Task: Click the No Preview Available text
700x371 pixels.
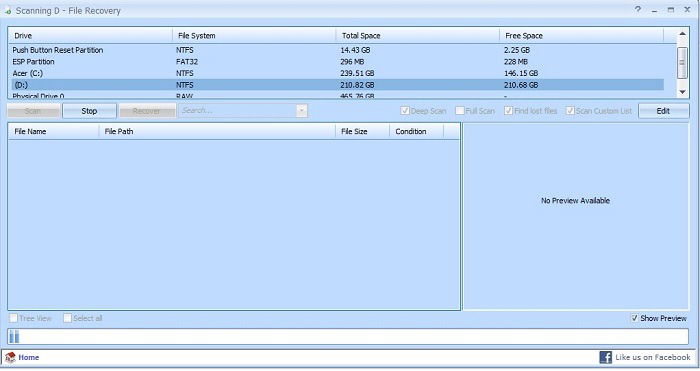Action: coord(575,200)
